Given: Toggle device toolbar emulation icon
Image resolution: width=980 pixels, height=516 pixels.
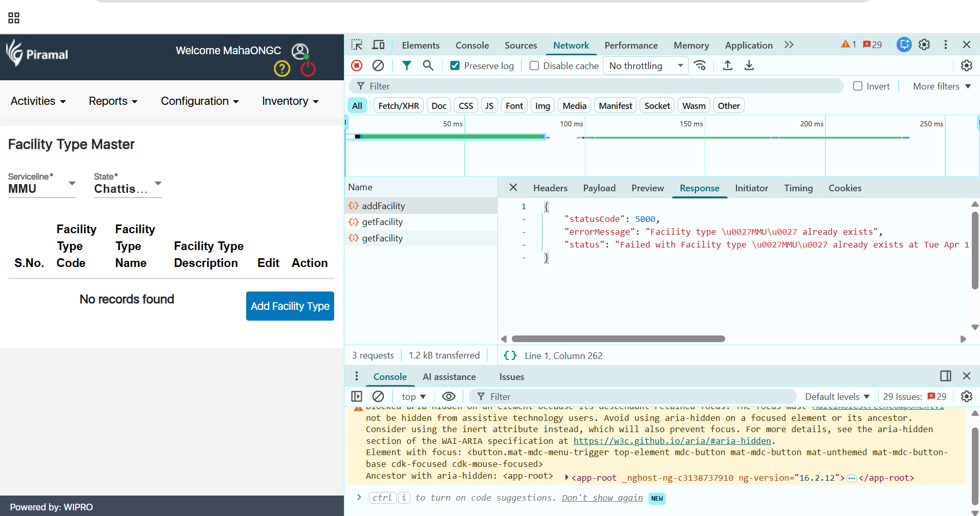Looking at the screenshot, I should 378,45.
